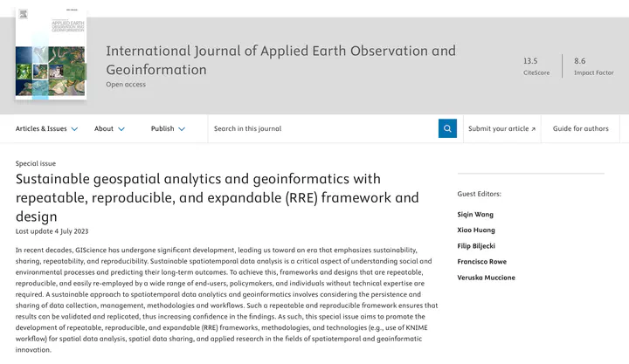629x364 pixels.
Task: Click the Search in this journal field
Action: pyautogui.click(x=323, y=128)
